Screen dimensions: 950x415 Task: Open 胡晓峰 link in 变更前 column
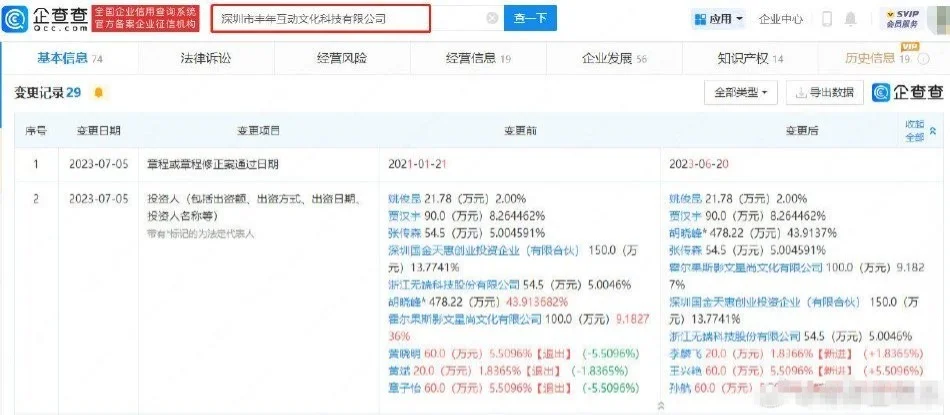click(406, 301)
